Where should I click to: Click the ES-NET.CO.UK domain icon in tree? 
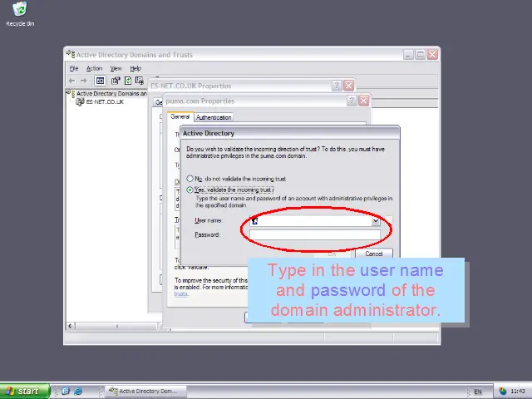click(x=80, y=101)
